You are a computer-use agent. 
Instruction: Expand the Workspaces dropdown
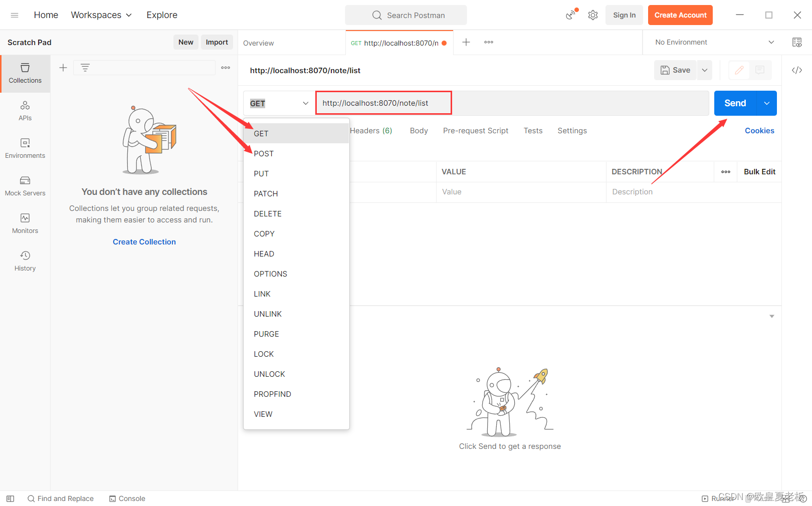point(102,15)
